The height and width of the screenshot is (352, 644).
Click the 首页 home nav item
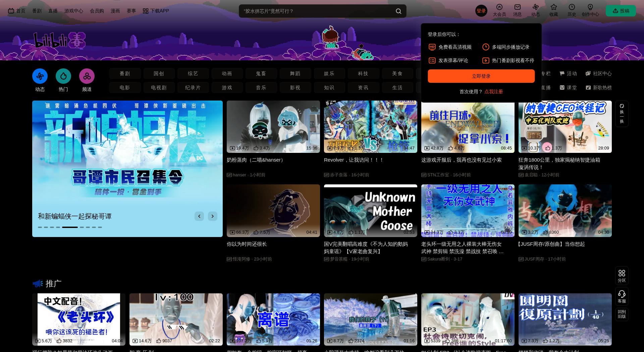pyautogui.click(x=17, y=11)
